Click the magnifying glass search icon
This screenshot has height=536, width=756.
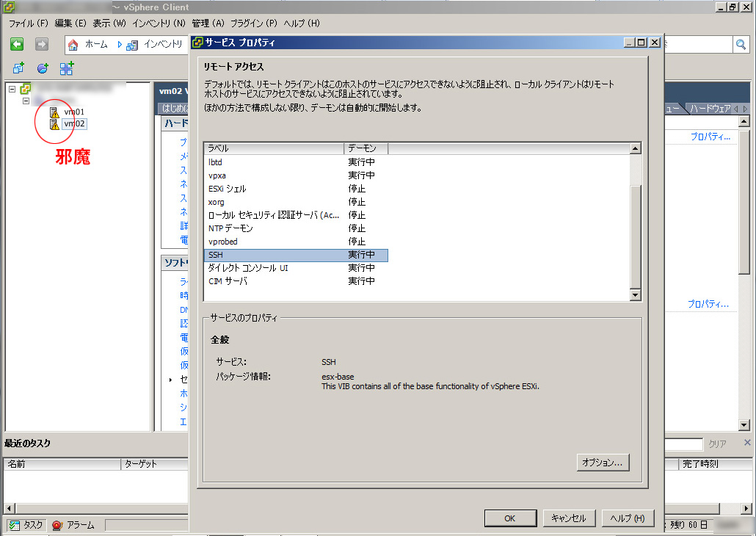pyautogui.click(x=741, y=45)
